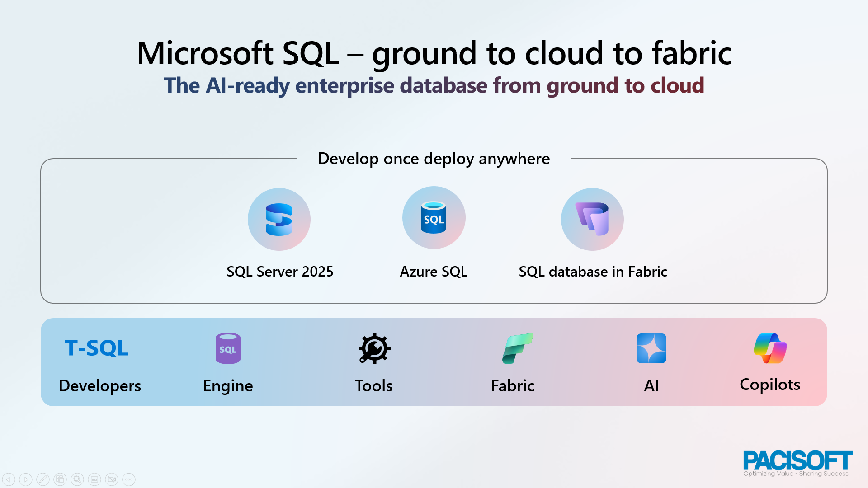This screenshot has height=488, width=868.
Task: Click the 'Microsoft SQL – ground to cloud to fabric' title
Action: coord(434,53)
